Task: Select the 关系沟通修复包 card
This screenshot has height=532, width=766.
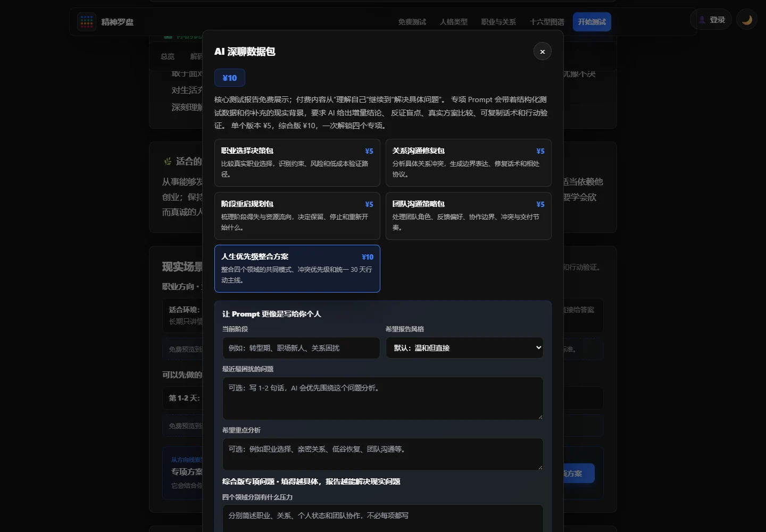Action: tap(469, 163)
